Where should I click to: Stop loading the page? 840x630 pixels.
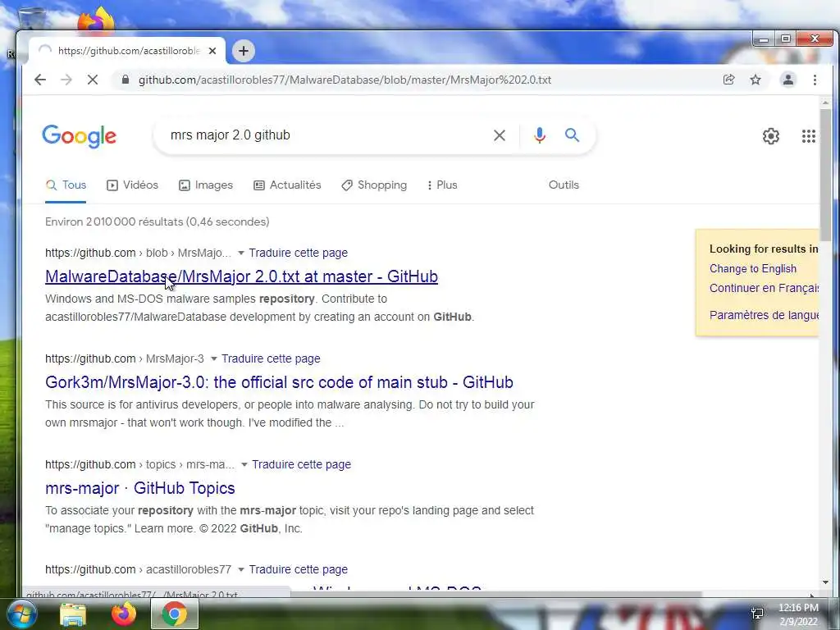click(x=93, y=80)
